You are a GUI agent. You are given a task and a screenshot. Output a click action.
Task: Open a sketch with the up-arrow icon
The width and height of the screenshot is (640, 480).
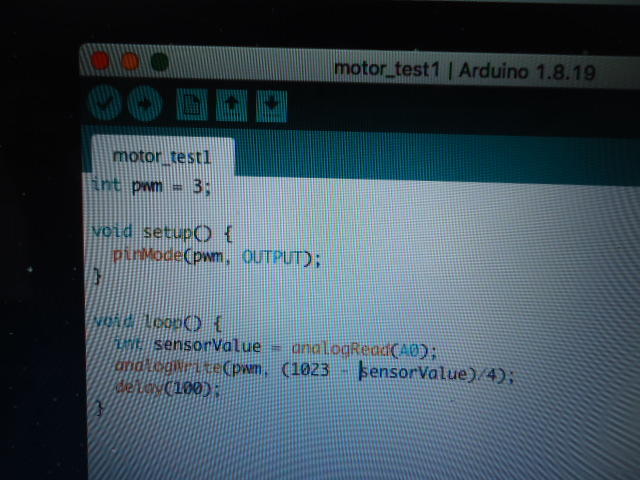(231, 105)
